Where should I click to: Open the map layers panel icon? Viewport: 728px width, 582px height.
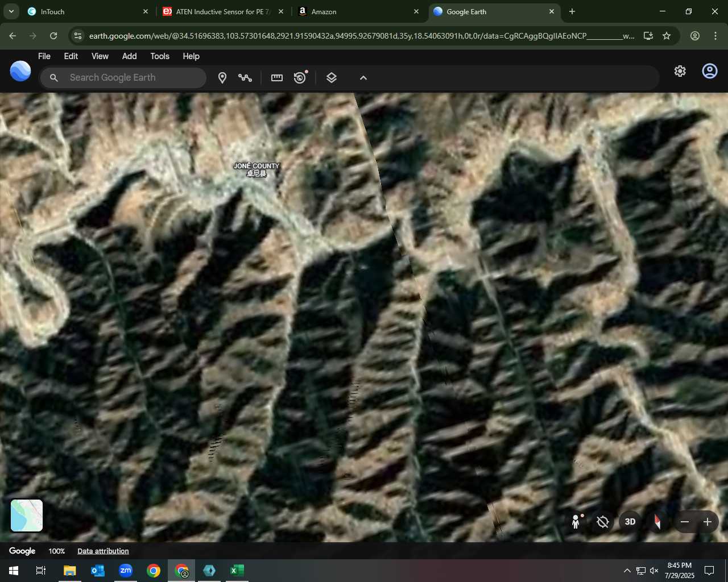click(332, 78)
